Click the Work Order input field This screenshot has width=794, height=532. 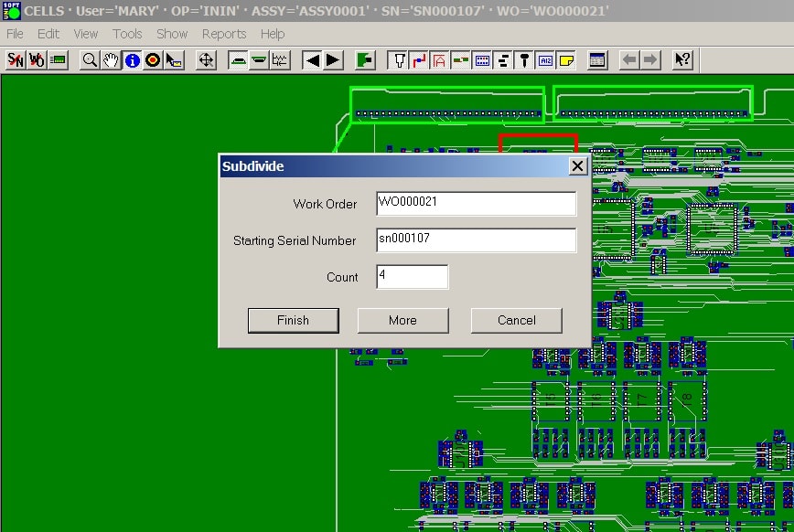pos(476,204)
